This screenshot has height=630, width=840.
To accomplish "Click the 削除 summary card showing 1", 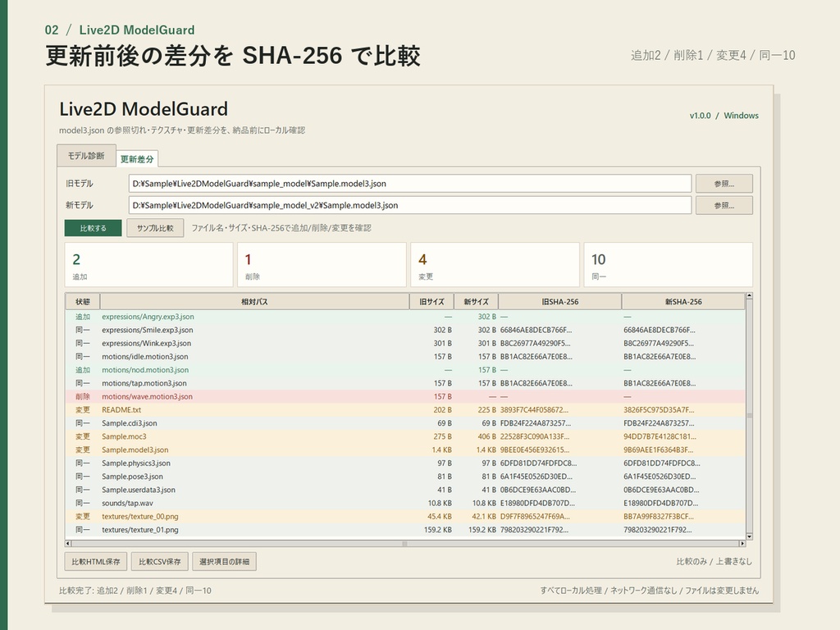I will pyautogui.click(x=322, y=265).
